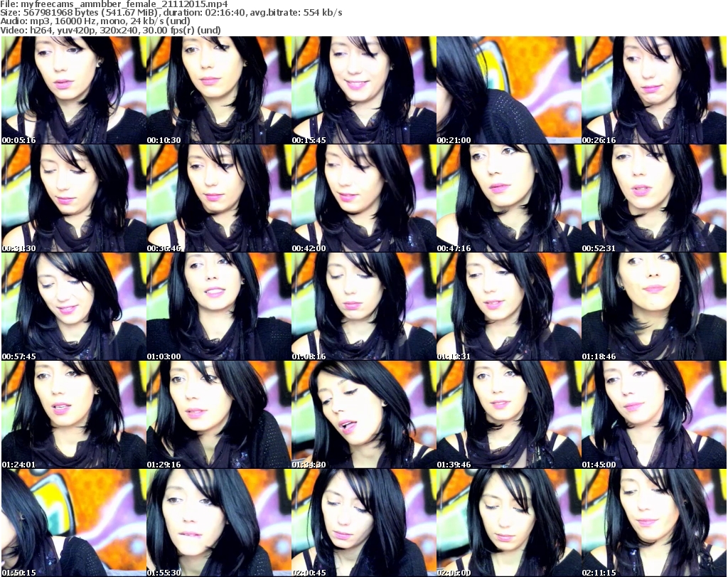Select the thumbnail stamped 01:03:00
The height and width of the screenshot is (577, 728).
(219, 307)
